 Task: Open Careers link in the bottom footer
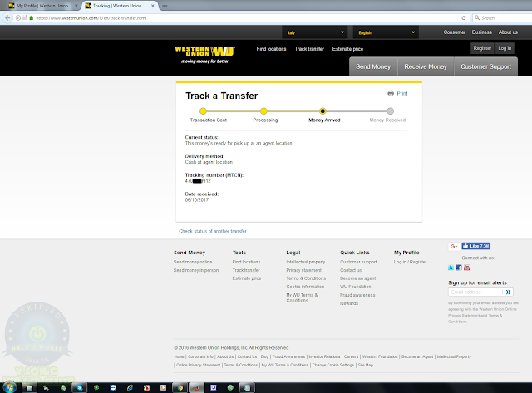coord(351,356)
